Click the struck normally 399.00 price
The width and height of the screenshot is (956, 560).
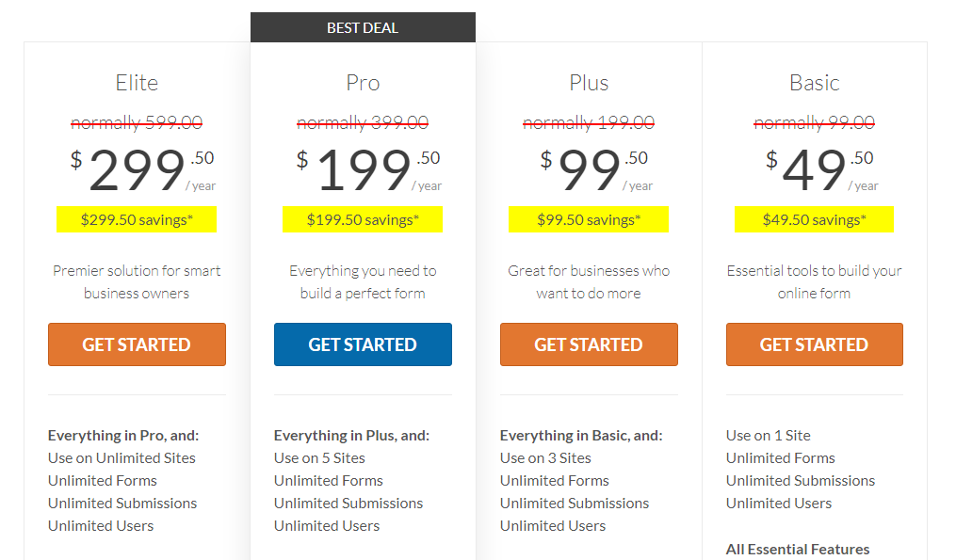363,122
